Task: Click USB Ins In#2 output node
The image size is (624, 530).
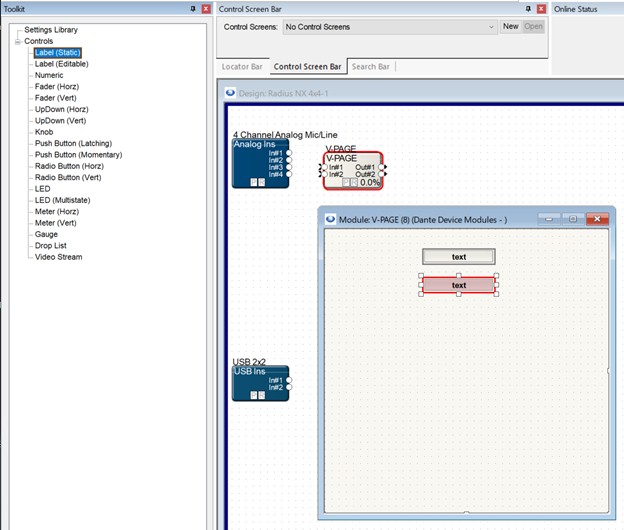Action: click(x=289, y=387)
